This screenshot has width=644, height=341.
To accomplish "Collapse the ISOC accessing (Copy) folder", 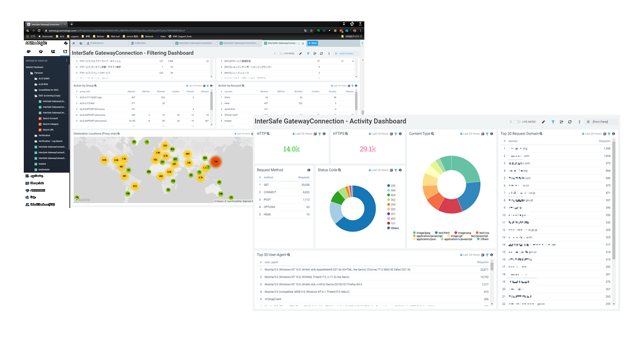I will (x=48, y=95).
